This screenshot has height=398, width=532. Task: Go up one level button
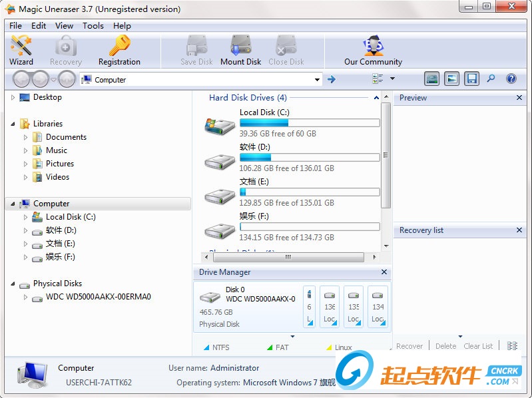[67, 79]
